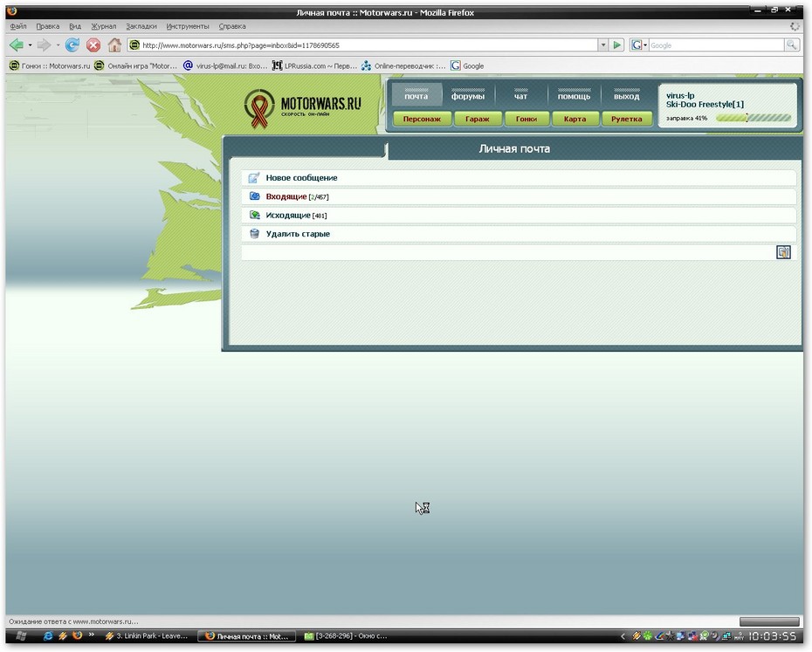
Task: Click the compose icon beside Новое сообщение
Action: click(x=254, y=178)
